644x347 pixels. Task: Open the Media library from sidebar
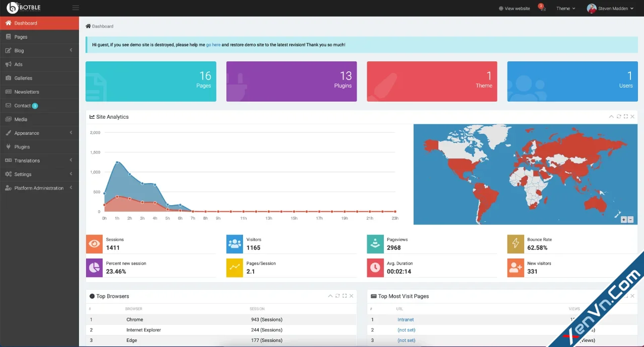[21, 119]
